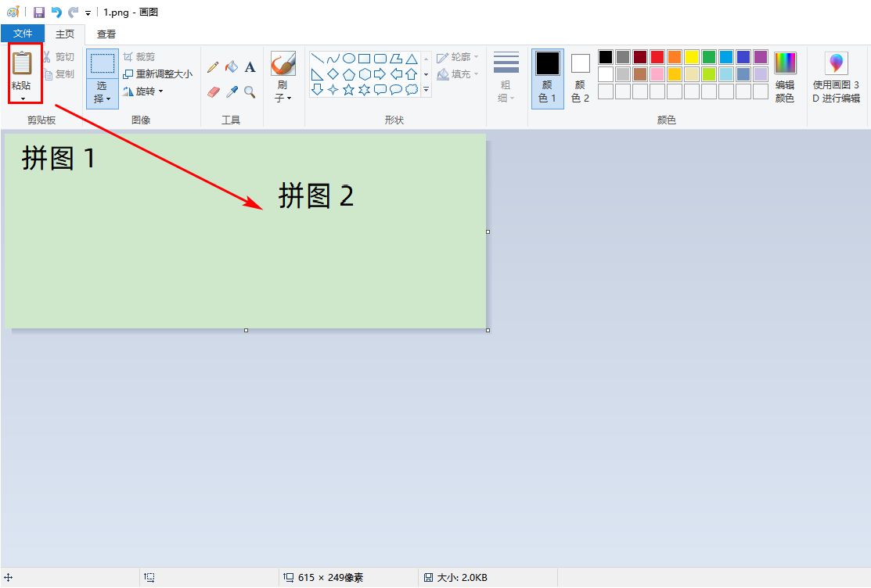Activate the rectangular Select tool
871x588 pixels.
(x=103, y=63)
